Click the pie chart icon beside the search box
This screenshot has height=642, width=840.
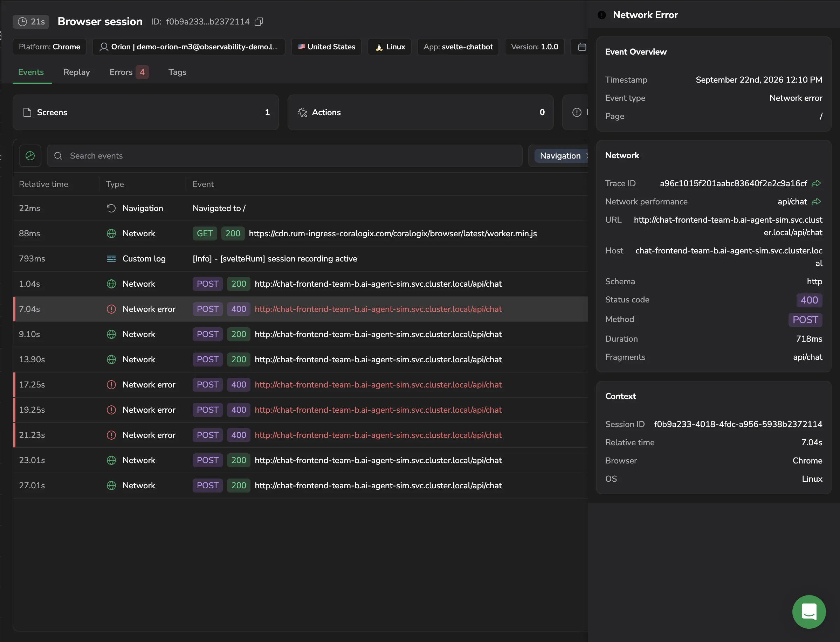pyautogui.click(x=30, y=156)
